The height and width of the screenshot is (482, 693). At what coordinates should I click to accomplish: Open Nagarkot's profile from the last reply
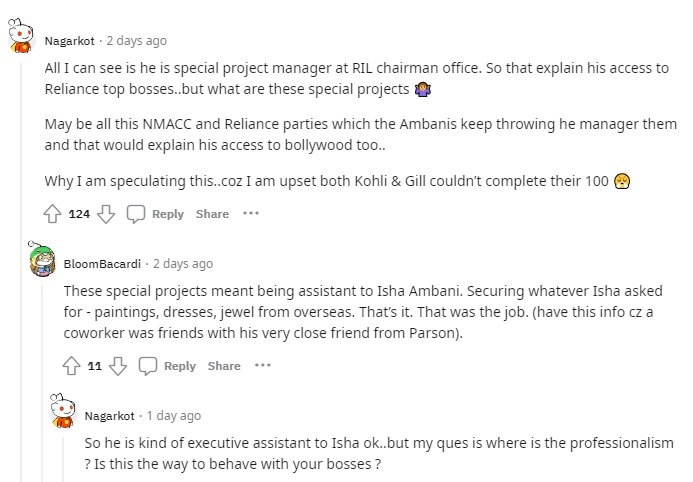click(109, 416)
